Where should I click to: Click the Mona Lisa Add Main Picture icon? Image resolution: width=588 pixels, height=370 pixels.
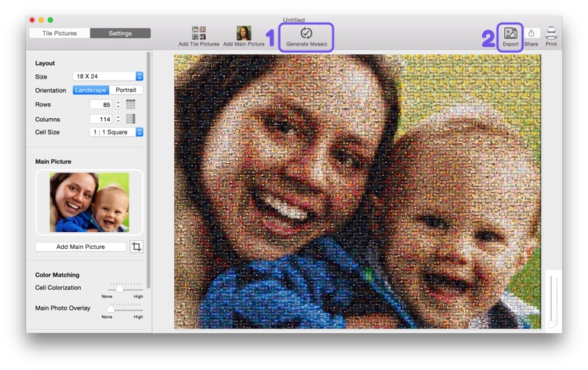[244, 33]
